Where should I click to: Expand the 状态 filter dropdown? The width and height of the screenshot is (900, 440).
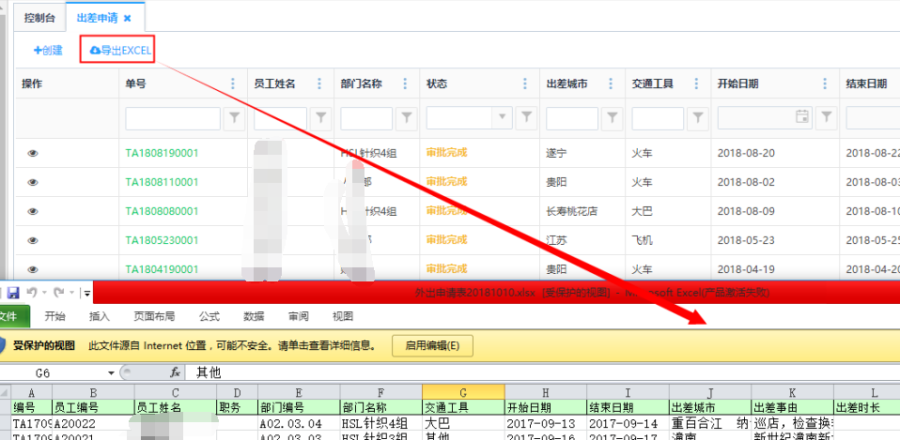(500, 118)
